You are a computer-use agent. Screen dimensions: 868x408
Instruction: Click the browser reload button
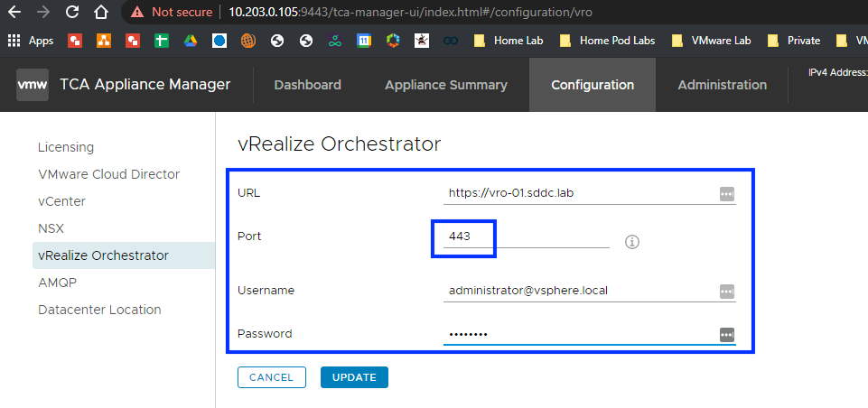(x=72, y=13)
